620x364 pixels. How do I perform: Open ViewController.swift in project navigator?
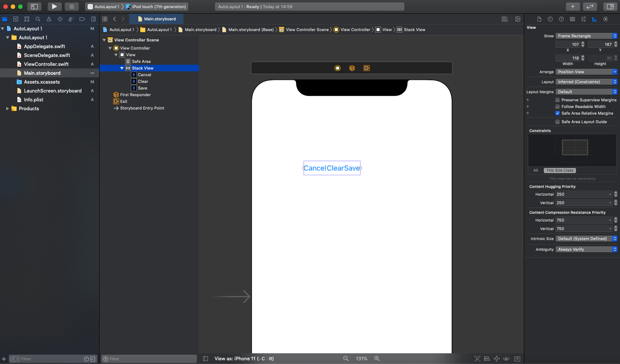click(x=46, y=64)
